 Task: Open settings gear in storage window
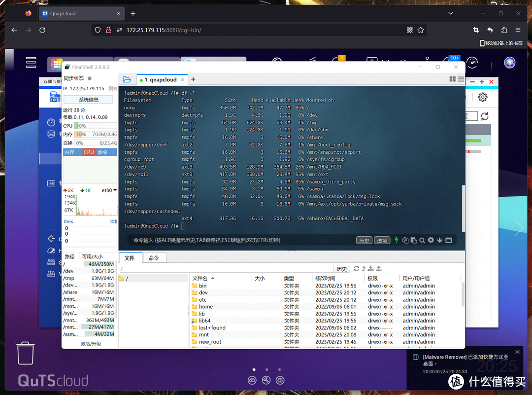pyautogui.click(x=483, y=97)
